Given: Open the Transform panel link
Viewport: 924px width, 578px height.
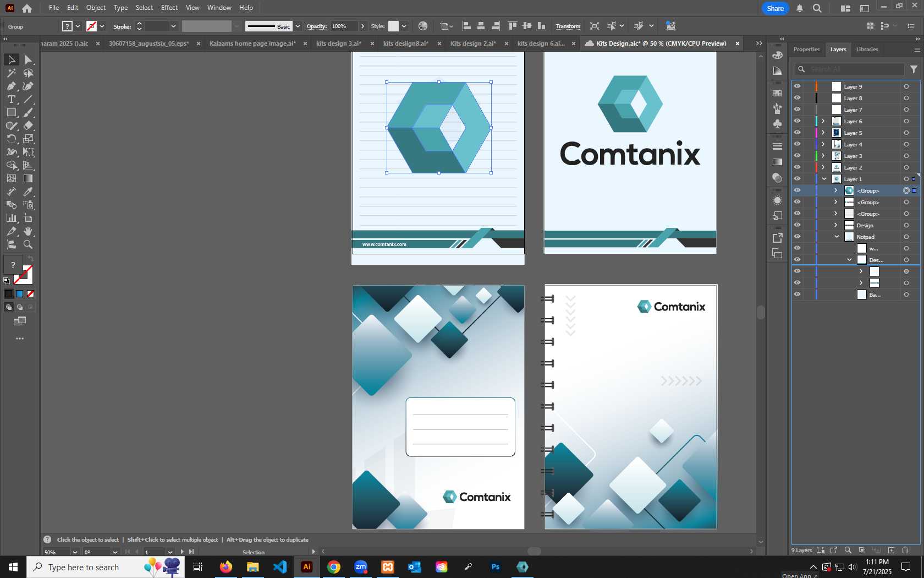Looking at the screenshot, I should (568, 26).
